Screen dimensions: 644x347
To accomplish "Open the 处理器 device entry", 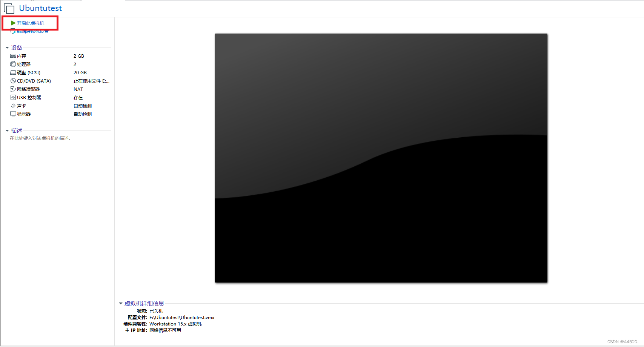I will click(24, 64).
